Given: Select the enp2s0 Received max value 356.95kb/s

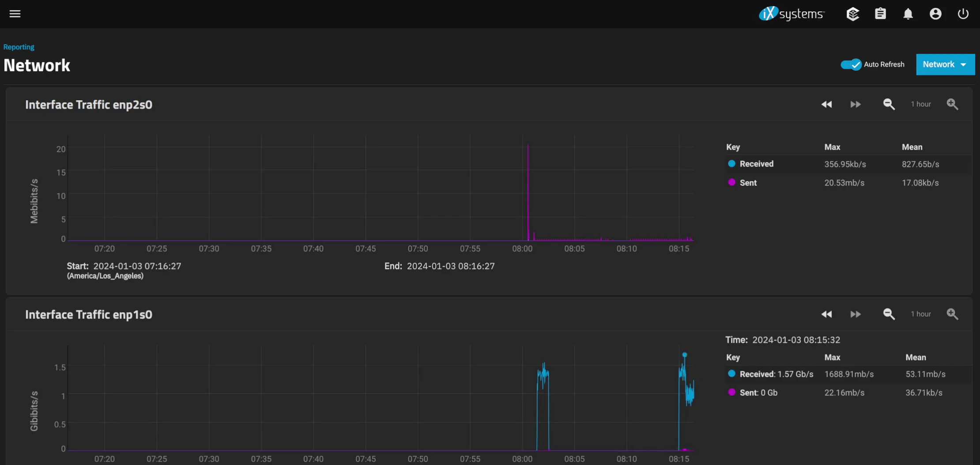Looking at the screenshot, I should (845, 164).
